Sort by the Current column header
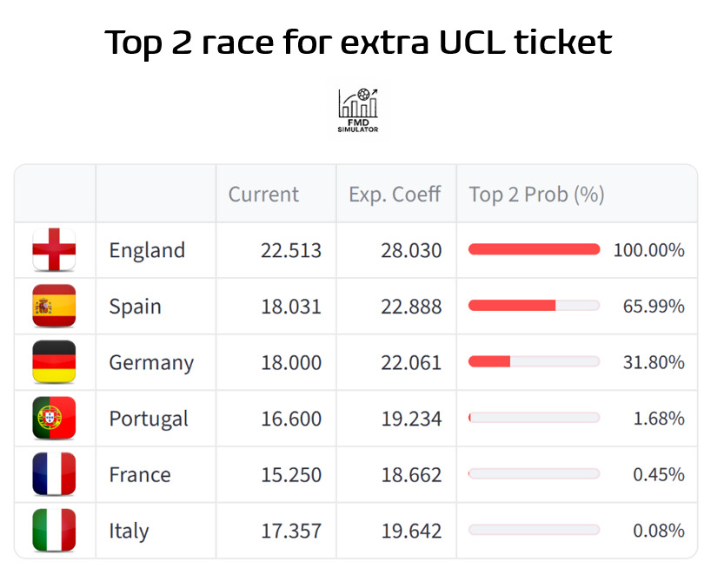The image size is (711, 588). 263,195
